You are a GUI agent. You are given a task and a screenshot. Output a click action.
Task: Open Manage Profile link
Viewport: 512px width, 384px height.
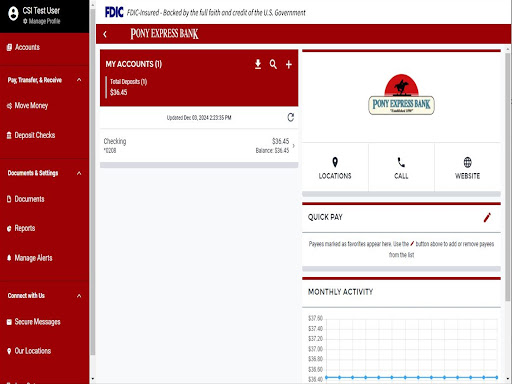(x=42, y=21)
